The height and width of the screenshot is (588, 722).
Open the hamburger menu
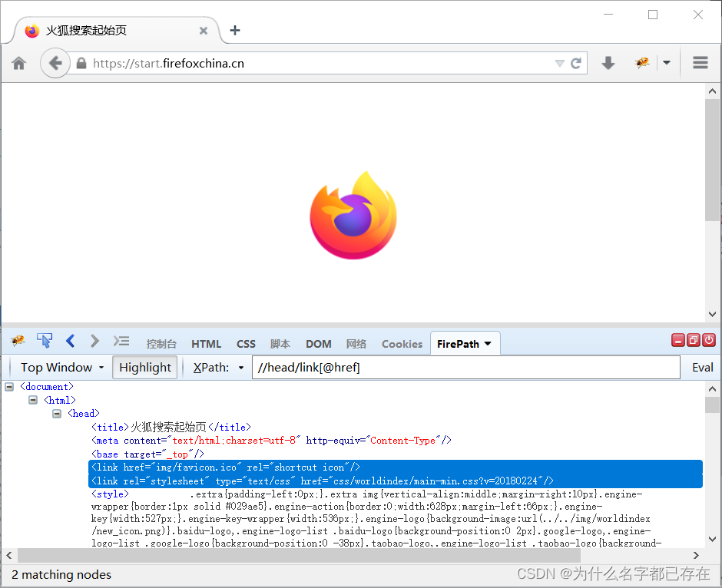pos(700,63)
